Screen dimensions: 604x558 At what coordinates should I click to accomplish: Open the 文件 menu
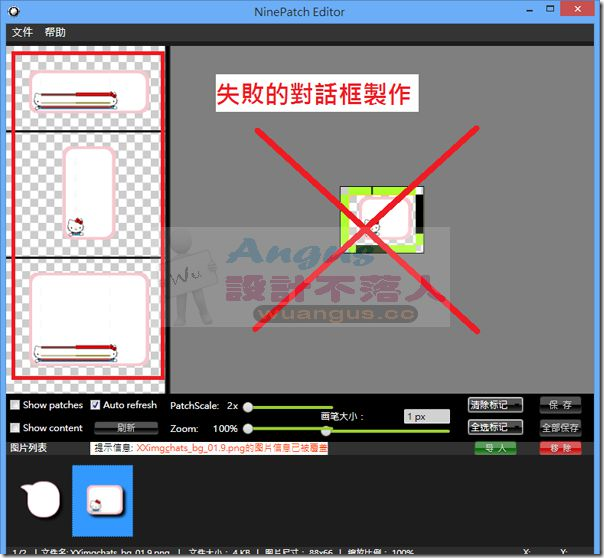22,32
